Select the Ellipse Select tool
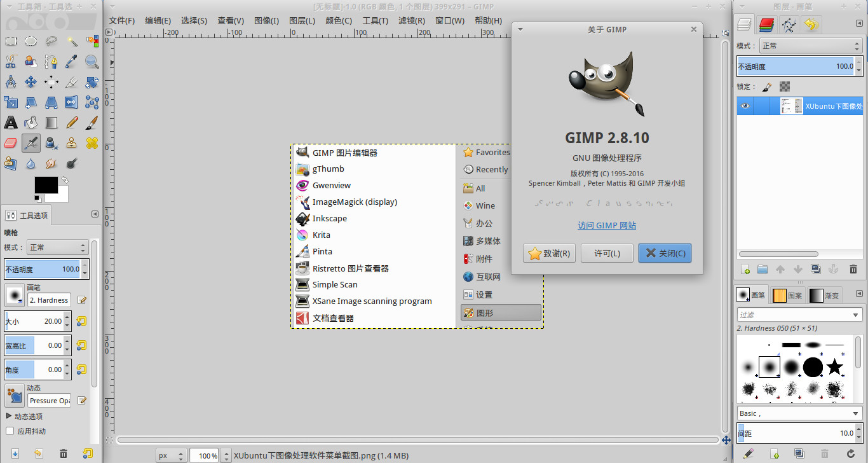 coord(31,41)
